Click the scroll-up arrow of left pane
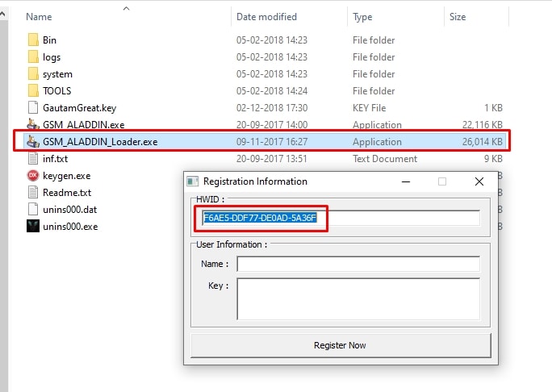 click(2, 14)
